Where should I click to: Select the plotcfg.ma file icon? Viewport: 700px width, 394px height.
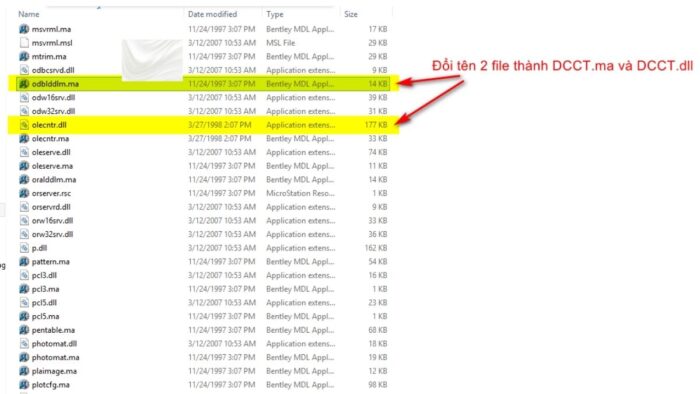tap(24, 385)
